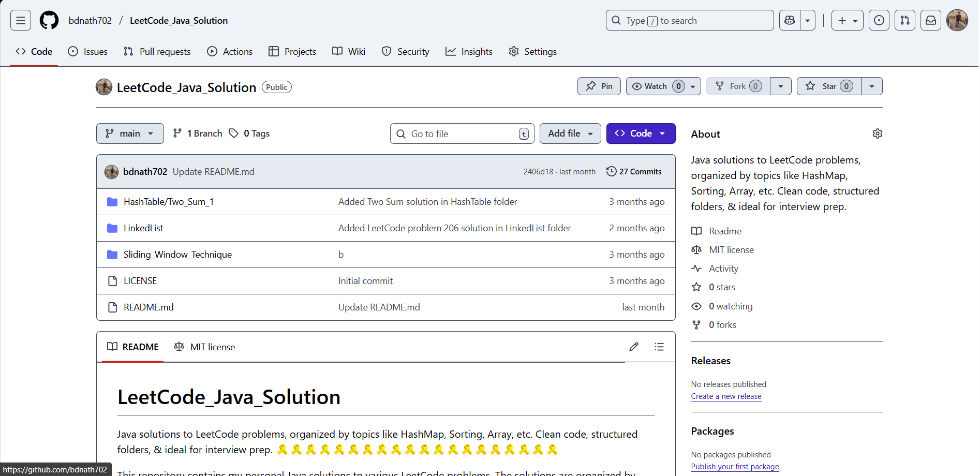Expand the main branch dropdown

[130, 133]
